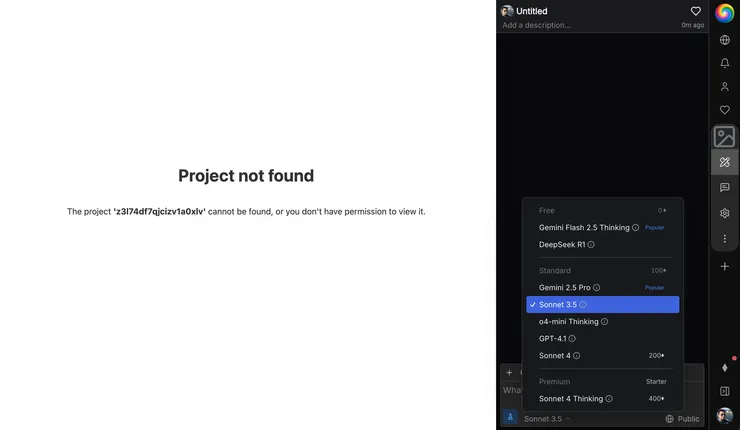Click the Add a description field

537,25
